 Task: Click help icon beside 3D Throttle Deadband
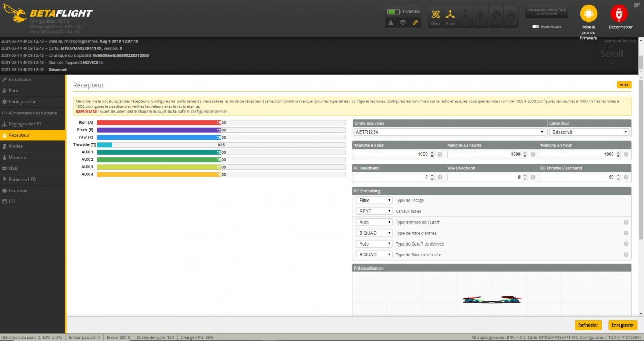click(626, 177)
